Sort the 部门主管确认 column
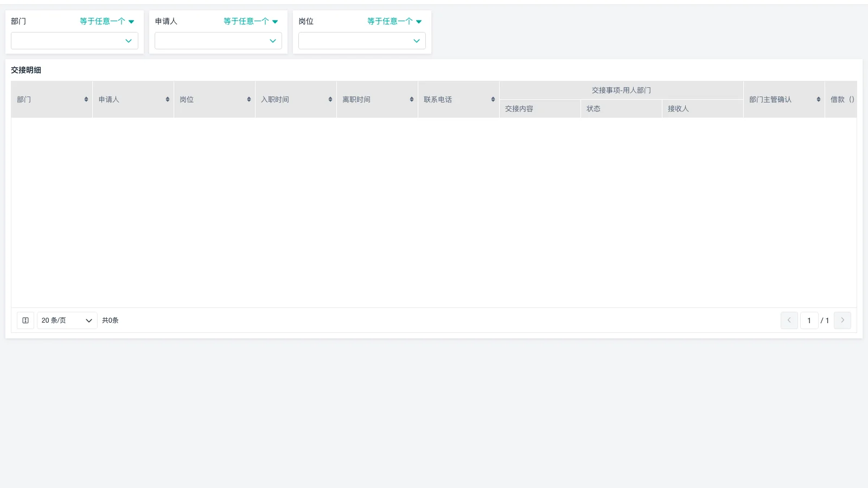Viewport: 868px width, 488px height. coord(819,99)
